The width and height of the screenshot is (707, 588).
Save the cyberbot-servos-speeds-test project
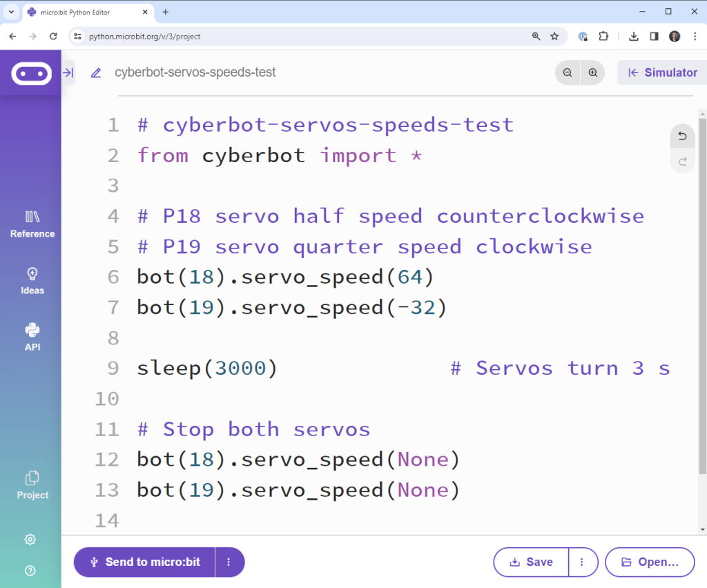coord(530,562)
